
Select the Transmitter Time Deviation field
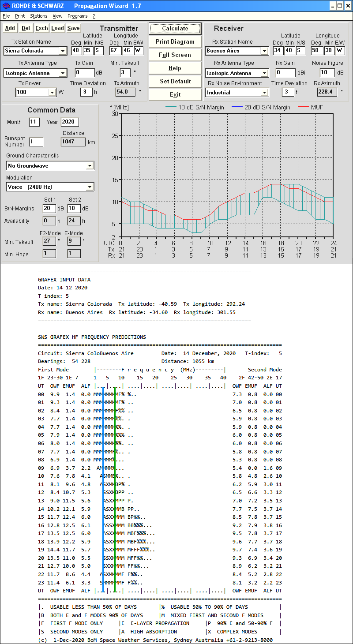(86, 92)
